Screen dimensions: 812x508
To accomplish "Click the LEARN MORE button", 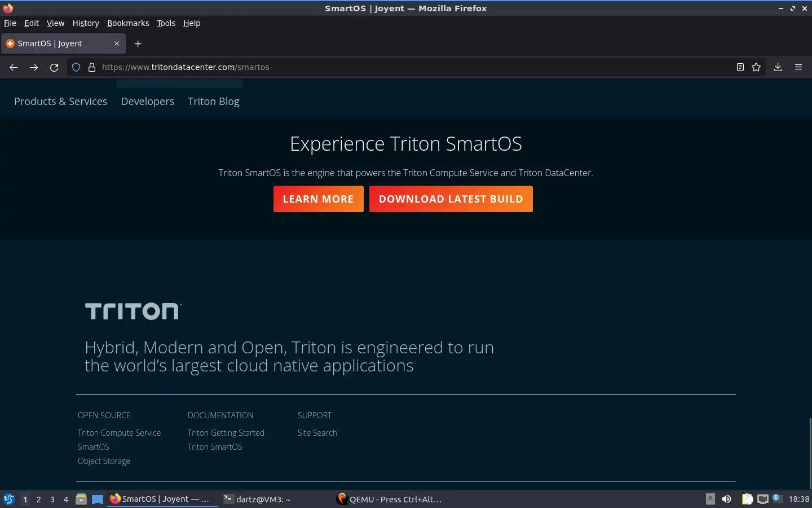I will point(319,199).
